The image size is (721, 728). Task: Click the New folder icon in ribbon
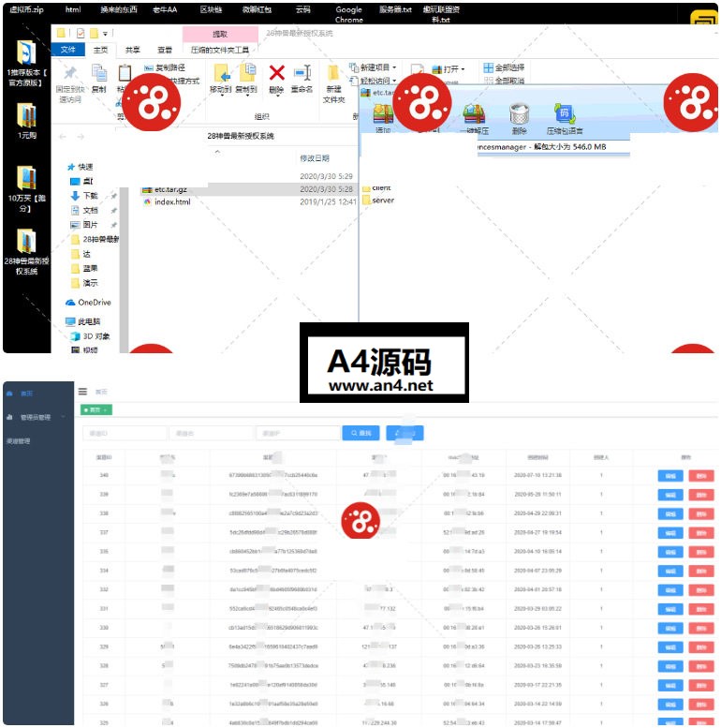tap(334, 75)
